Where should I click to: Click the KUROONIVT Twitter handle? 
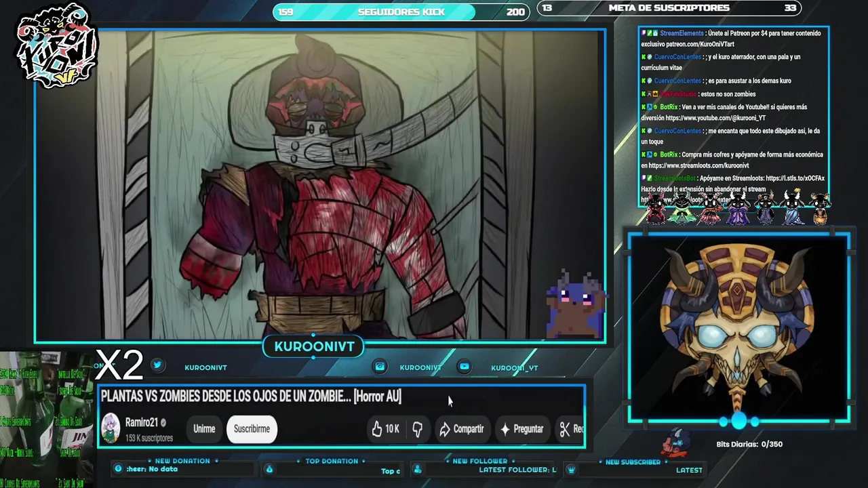point(206,367)
